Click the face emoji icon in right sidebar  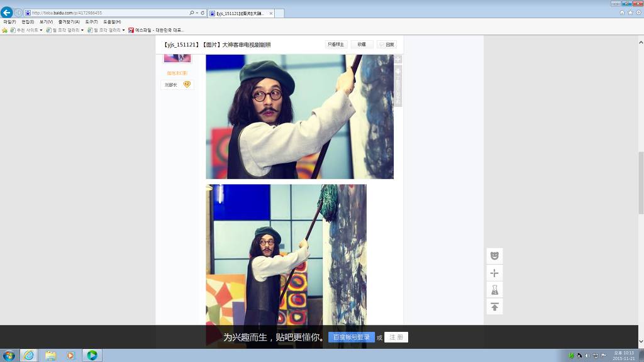click(x=494, y=256)
